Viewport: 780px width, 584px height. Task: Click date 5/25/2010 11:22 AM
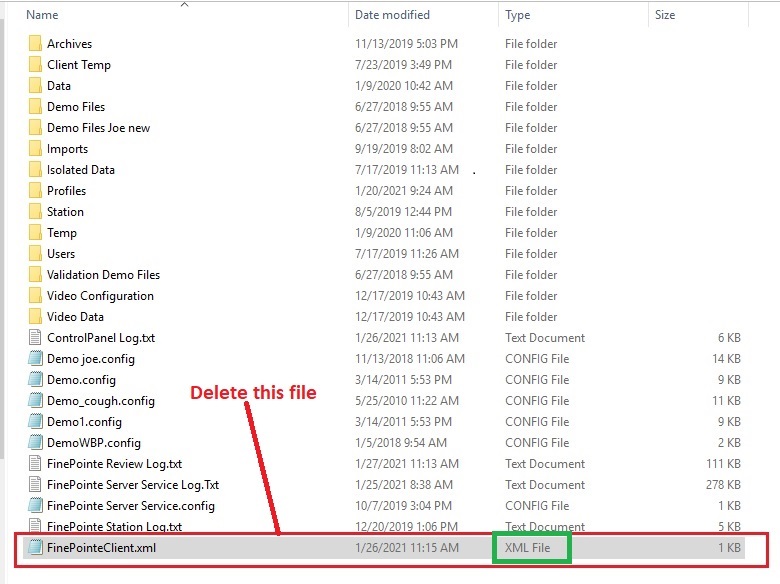tap(407, 400)
